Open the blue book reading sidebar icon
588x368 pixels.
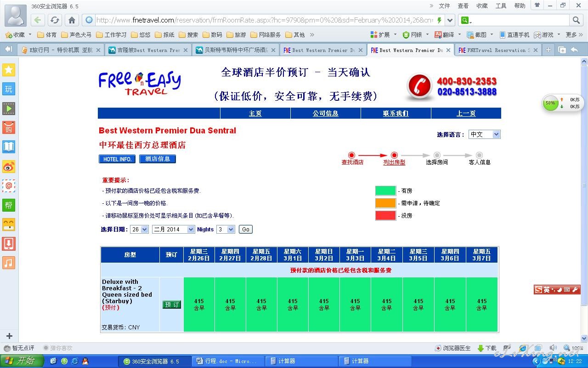click(x=9, y=147)
